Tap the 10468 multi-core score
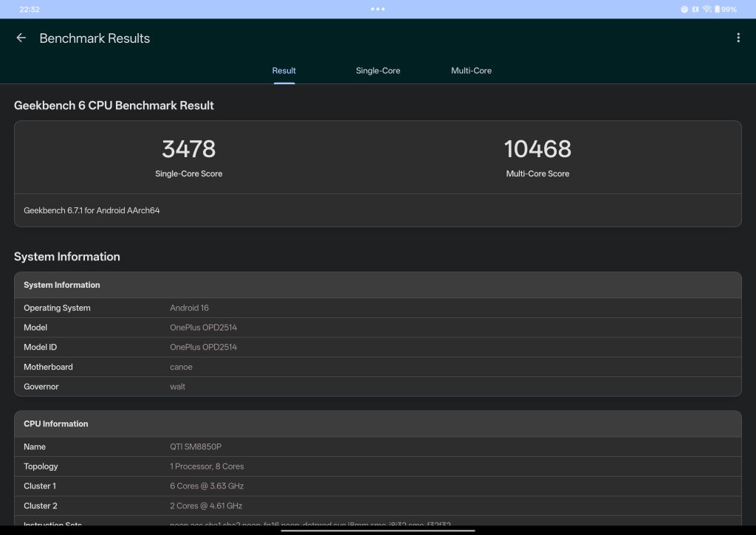Image resolution: width=756 pixels, height=535 pixels. [x=537, y=149]
